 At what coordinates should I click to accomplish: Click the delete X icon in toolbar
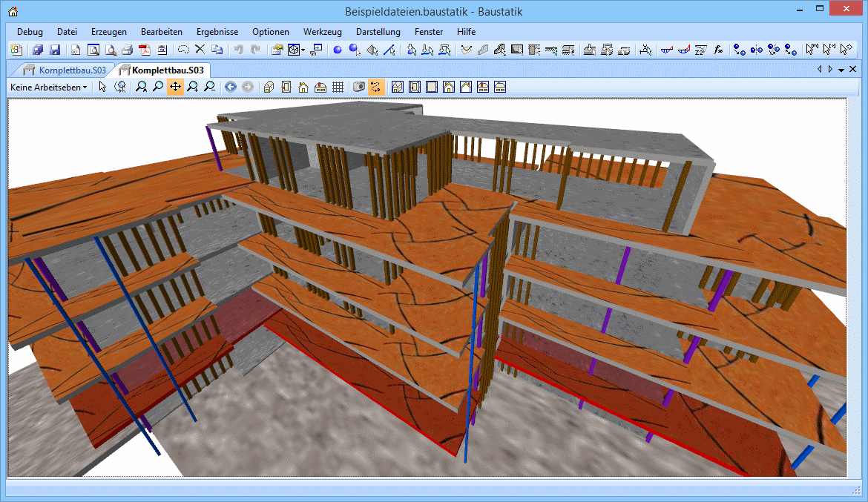coord(200,50)
